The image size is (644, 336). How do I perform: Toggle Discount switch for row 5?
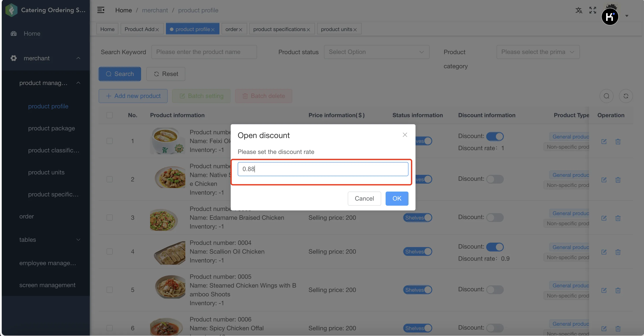pos(495,290)
